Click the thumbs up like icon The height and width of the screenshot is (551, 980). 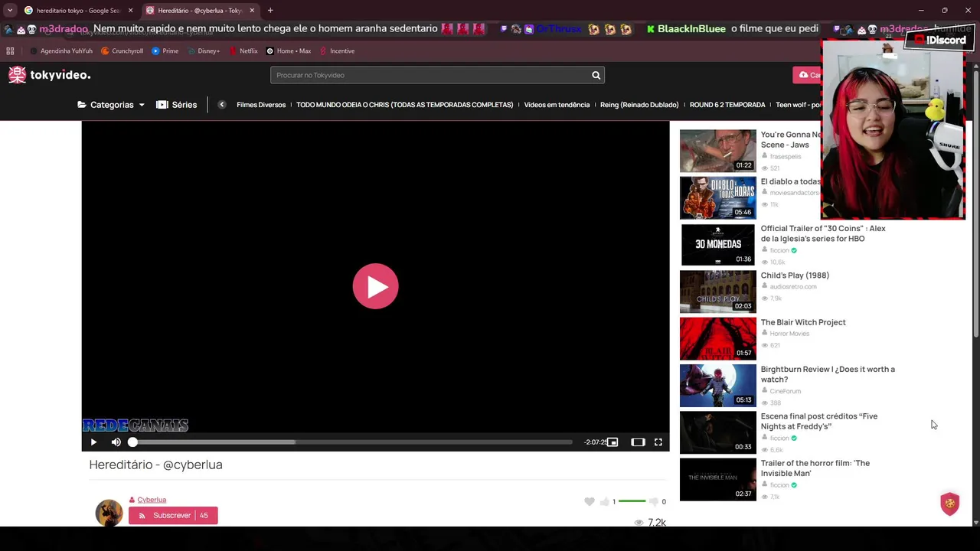coord(605,502)
